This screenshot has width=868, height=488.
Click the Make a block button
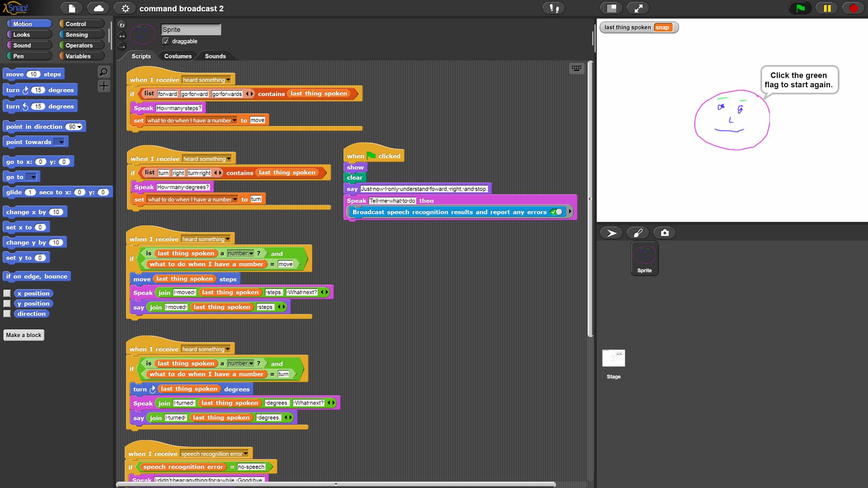click(24, 335)
